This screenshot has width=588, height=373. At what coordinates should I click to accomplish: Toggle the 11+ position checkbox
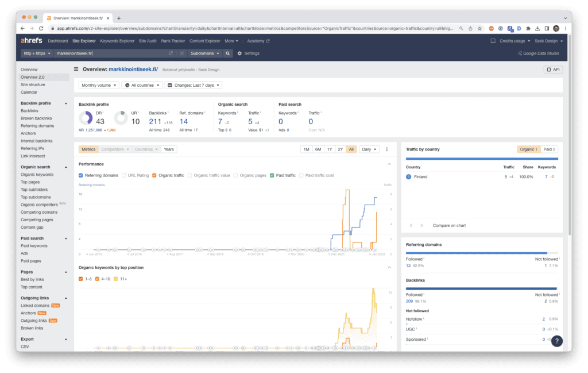[x=115, y=279]
